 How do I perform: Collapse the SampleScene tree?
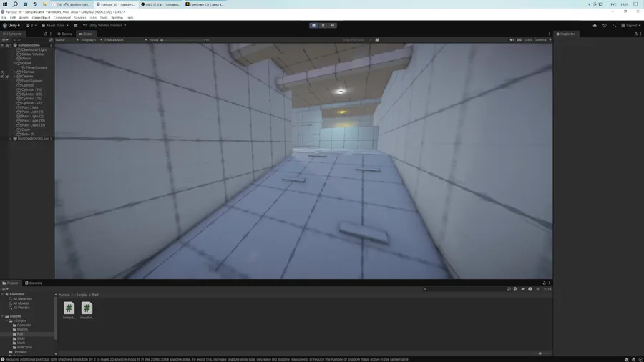(x=11, y=45)
